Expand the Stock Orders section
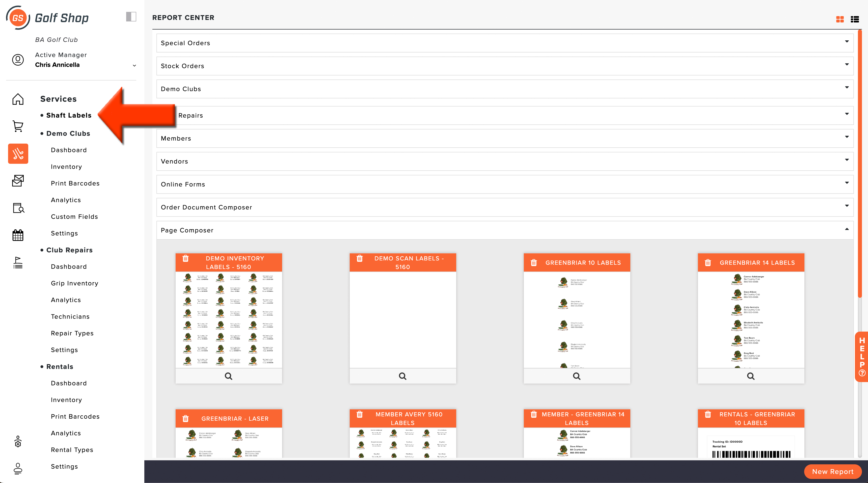Viewport: 868px width, 483px height. pyautogui.click(x=505, y=66)
